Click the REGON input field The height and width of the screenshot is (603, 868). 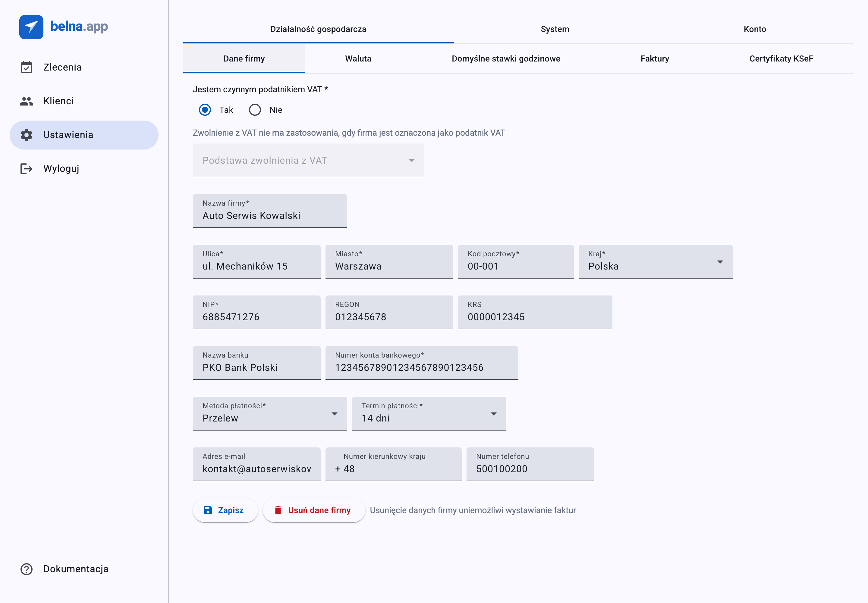[389, 312]
